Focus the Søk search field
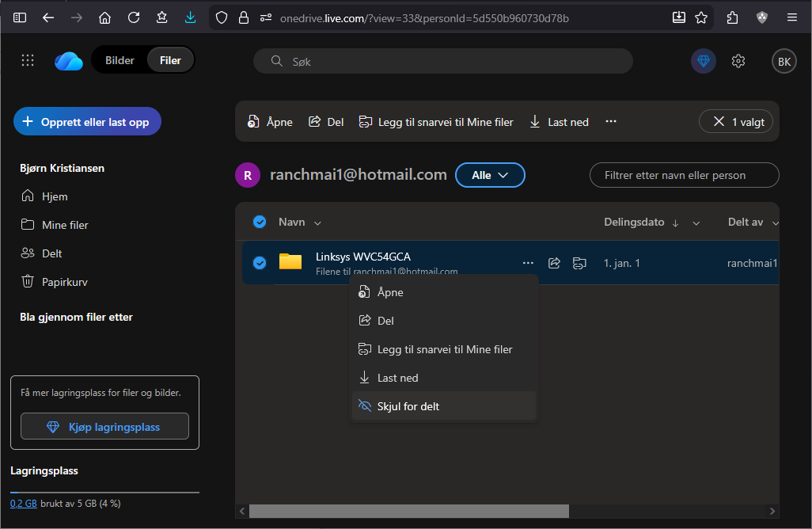Screen dimensions: 812x529 pyautogui.click(x=442, y=61)
